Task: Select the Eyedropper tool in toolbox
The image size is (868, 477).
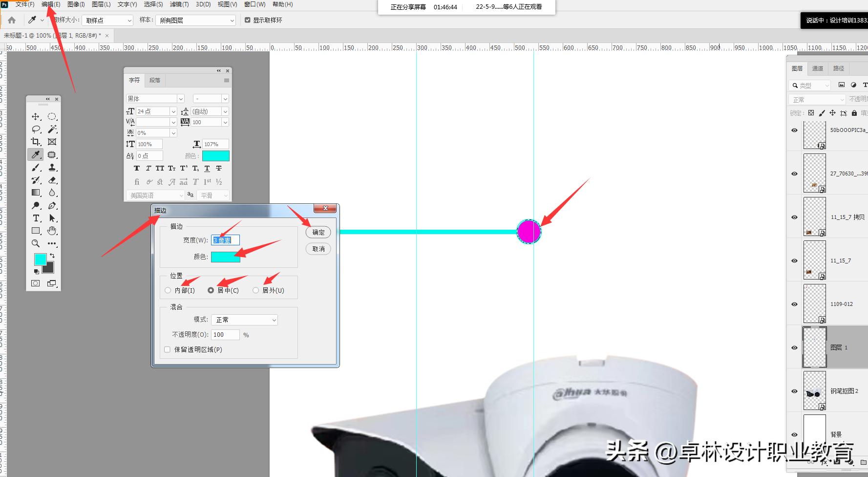Action: [36, 155]
